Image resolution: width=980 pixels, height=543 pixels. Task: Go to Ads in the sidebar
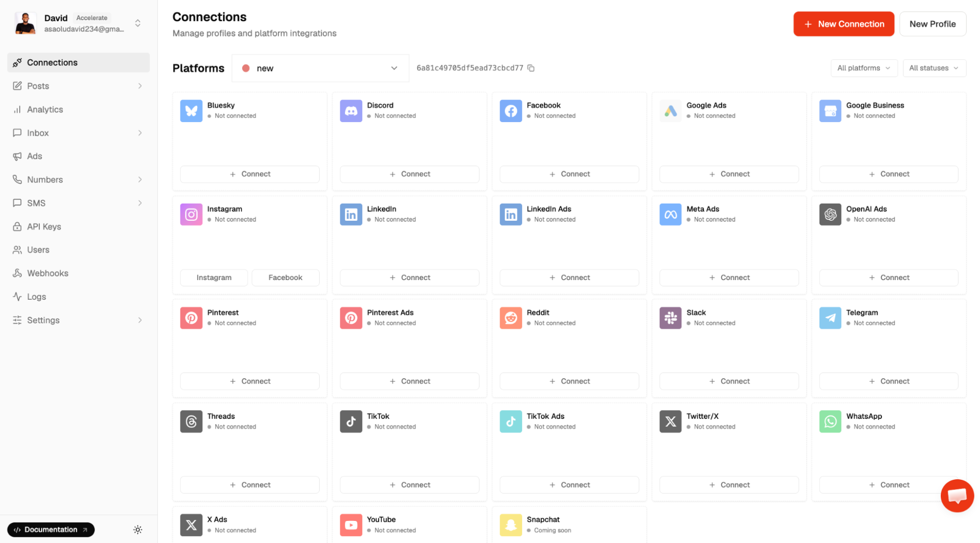pyautogui.click(x=78, y=156)
